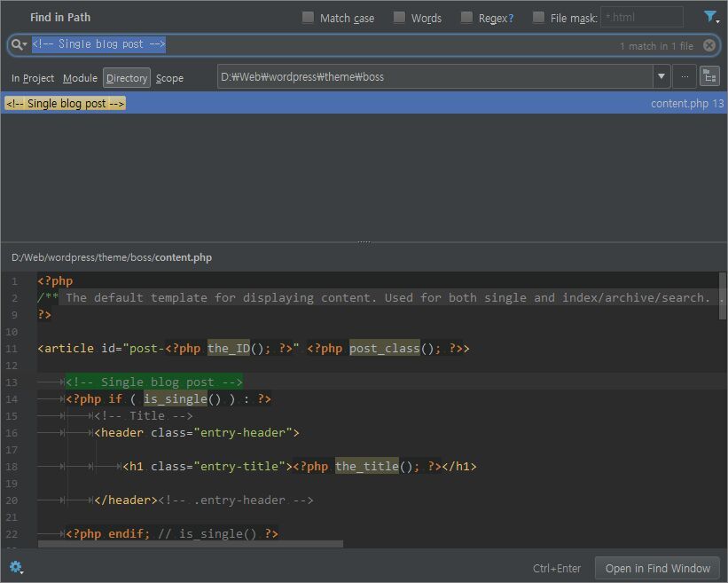Viewport: 728px width, 583px height.
Task: Click Open in Find Window button
Action: (x=657, y=568)
